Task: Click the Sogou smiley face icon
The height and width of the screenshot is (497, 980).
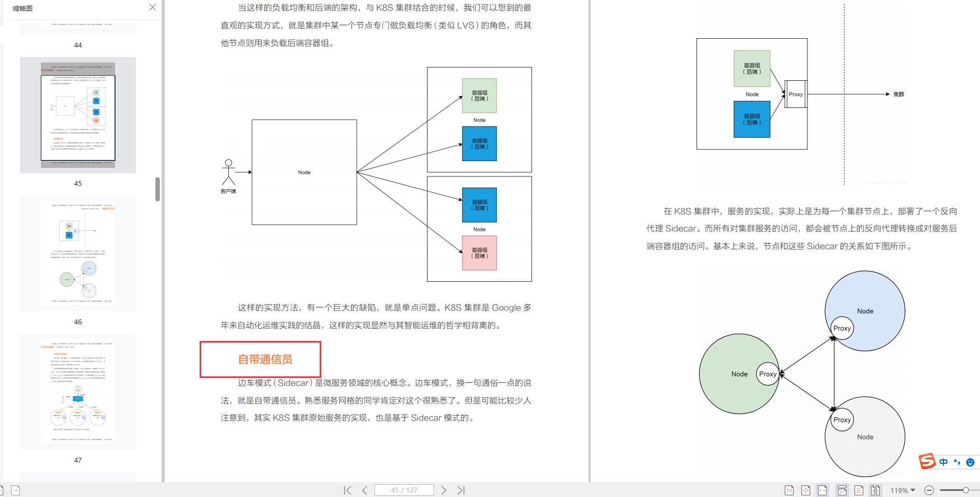Action: (970, 462)
